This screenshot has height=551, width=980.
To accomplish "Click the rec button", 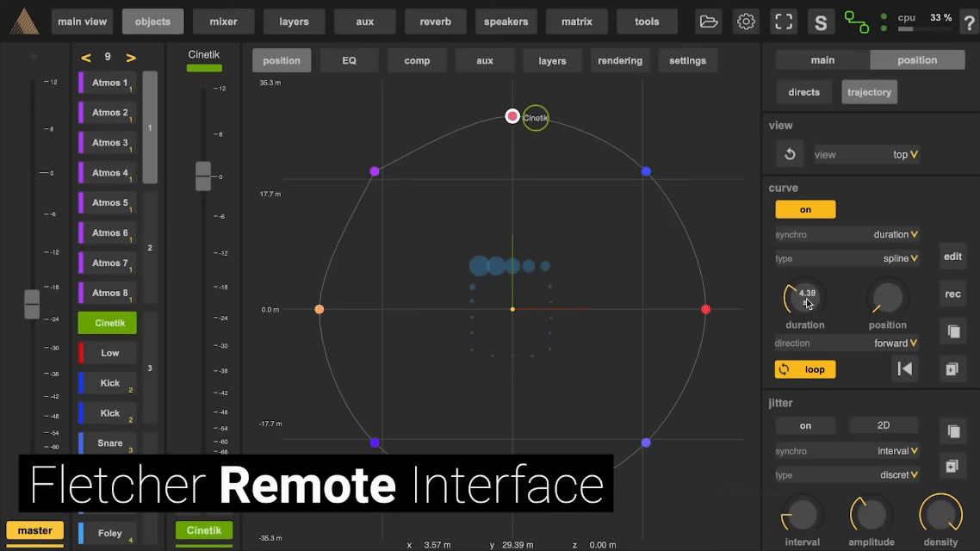I will click(x=952, y=294).
